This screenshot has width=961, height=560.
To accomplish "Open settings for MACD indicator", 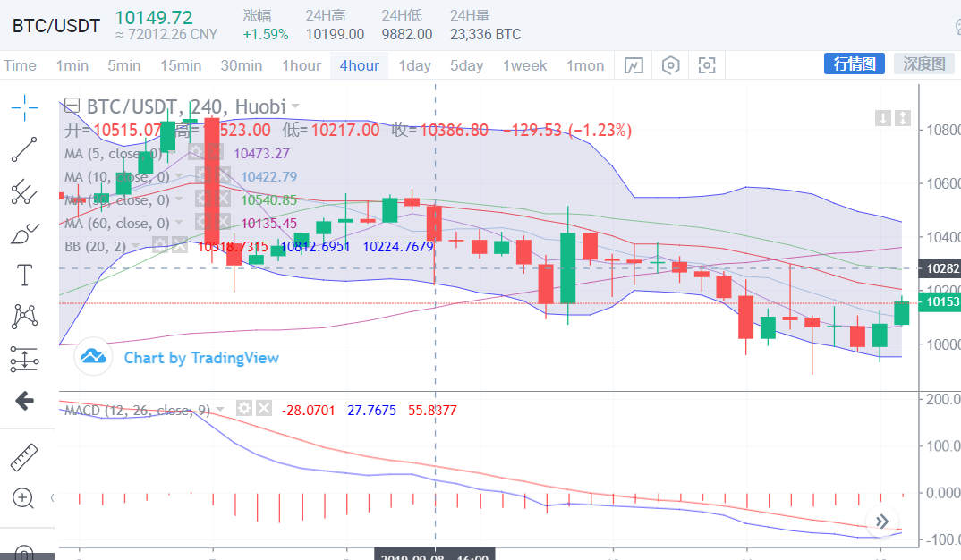I will (x=243, y=409).
